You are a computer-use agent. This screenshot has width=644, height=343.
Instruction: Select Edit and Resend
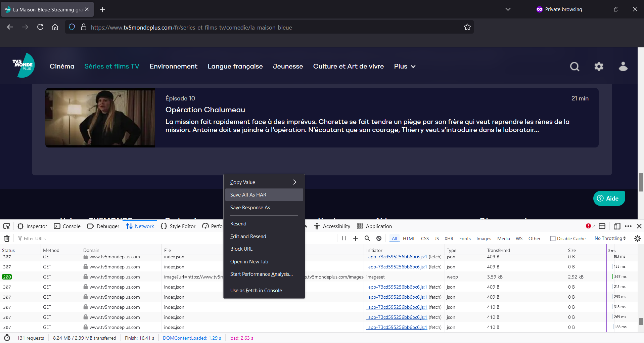(x=264, y=237)
